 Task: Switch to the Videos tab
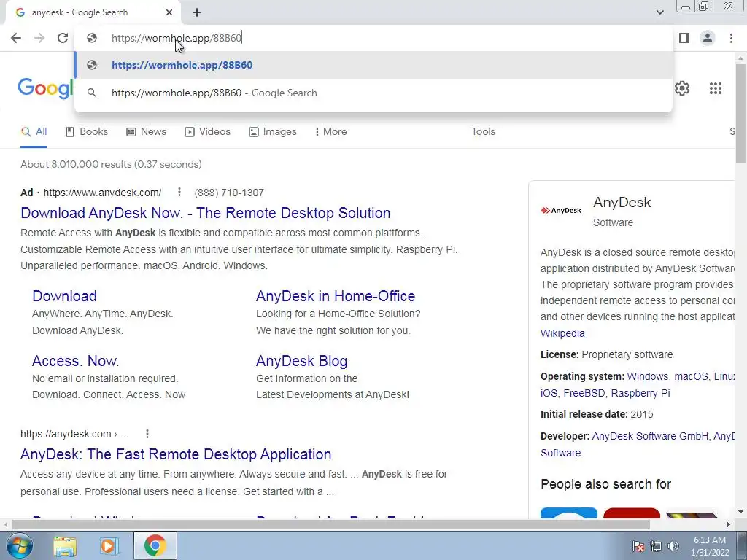(x=207, y=132)
